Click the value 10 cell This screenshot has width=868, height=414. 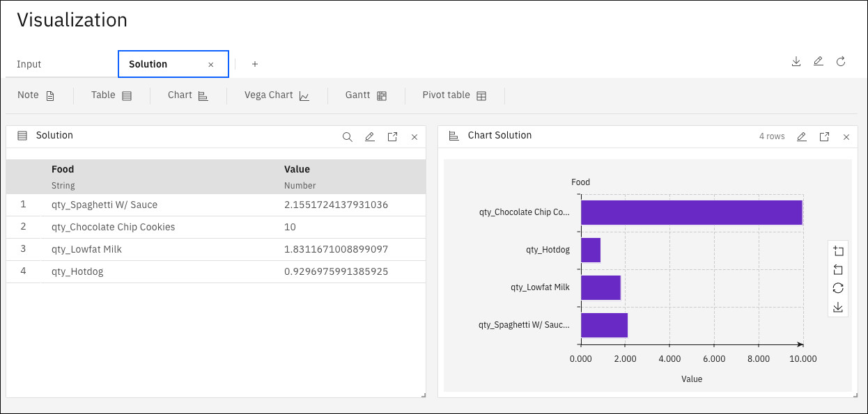coord(290,228)
